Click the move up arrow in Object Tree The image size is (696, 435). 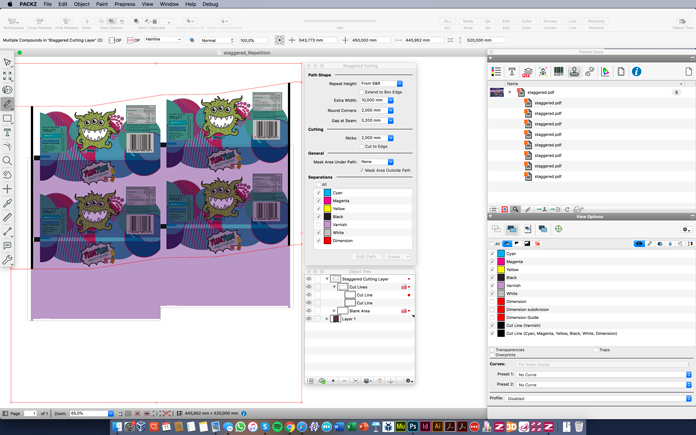click(x=380, y=381)
